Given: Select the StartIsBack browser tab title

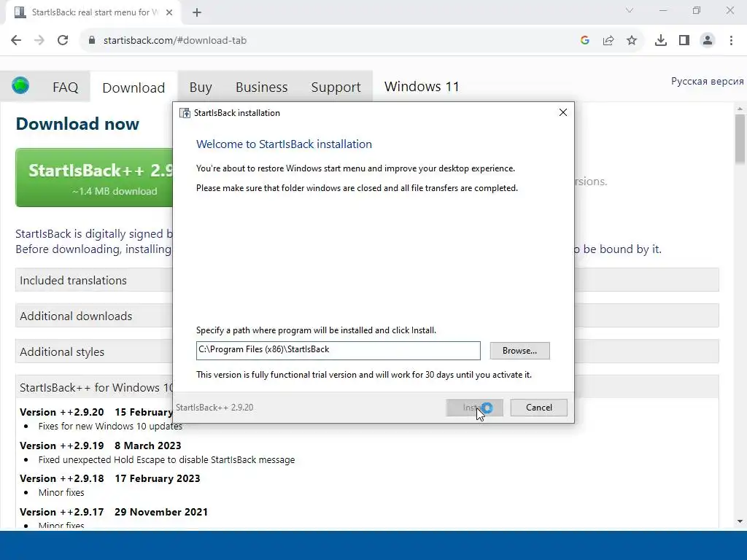Looking at the screenshot, I should click(96, 12).
